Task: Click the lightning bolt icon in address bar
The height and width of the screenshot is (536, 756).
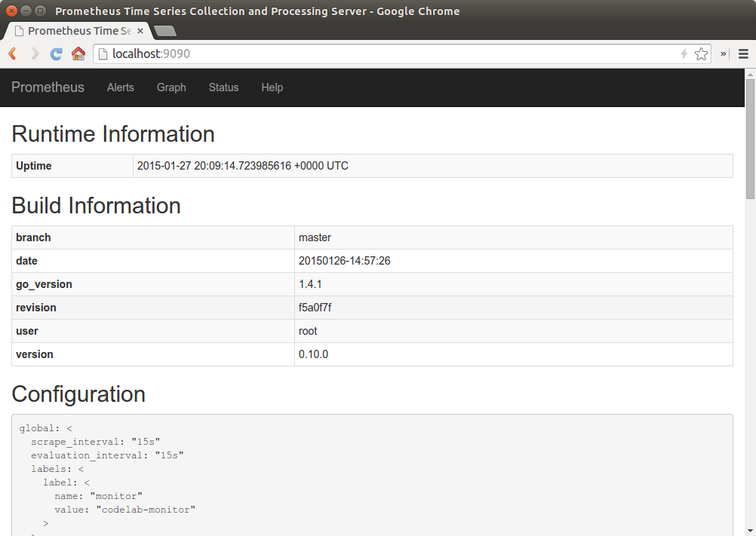Action: 684,54
